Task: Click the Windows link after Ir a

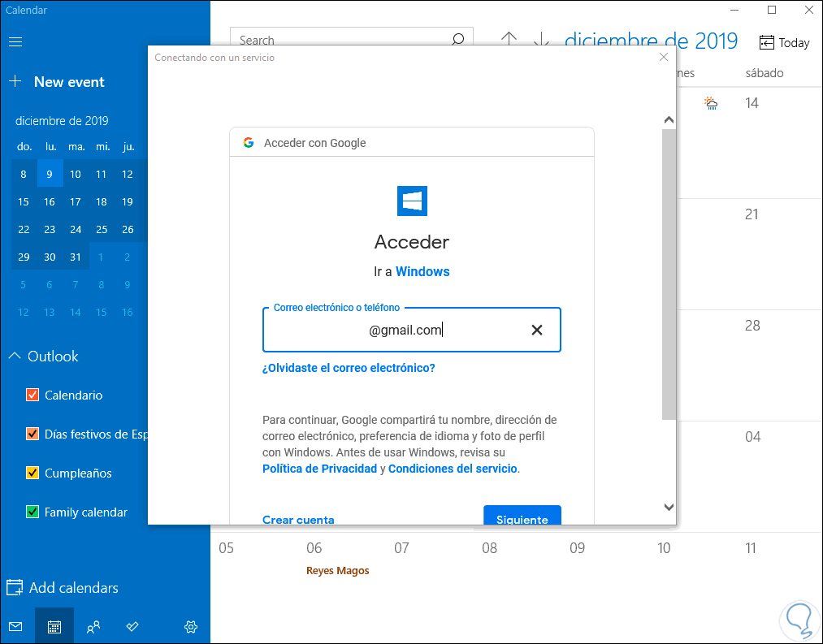Action: (x=422, y=271)
